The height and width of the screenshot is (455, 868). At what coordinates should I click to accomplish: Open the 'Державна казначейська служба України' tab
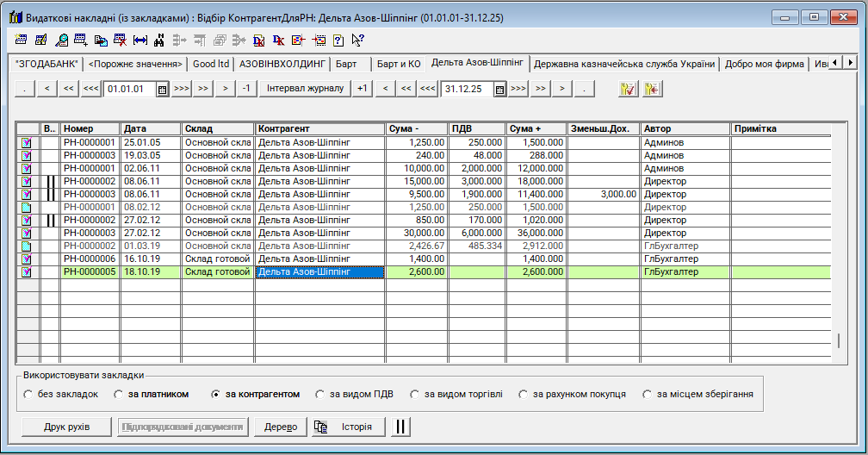point(625,64)
